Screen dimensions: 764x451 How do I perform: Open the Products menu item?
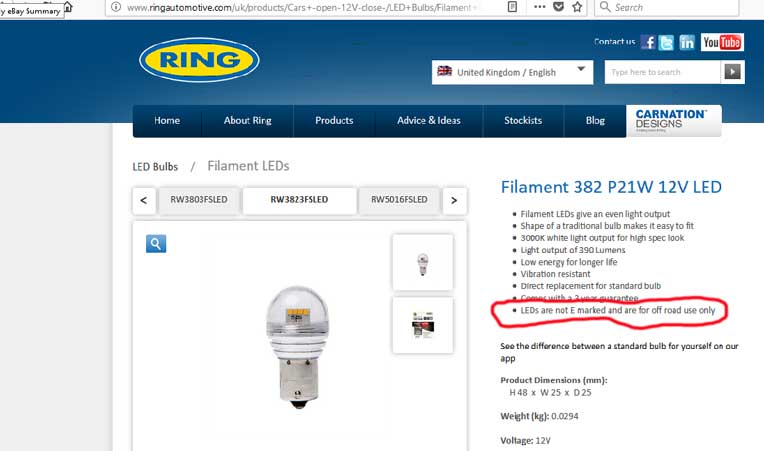(334, 121)
